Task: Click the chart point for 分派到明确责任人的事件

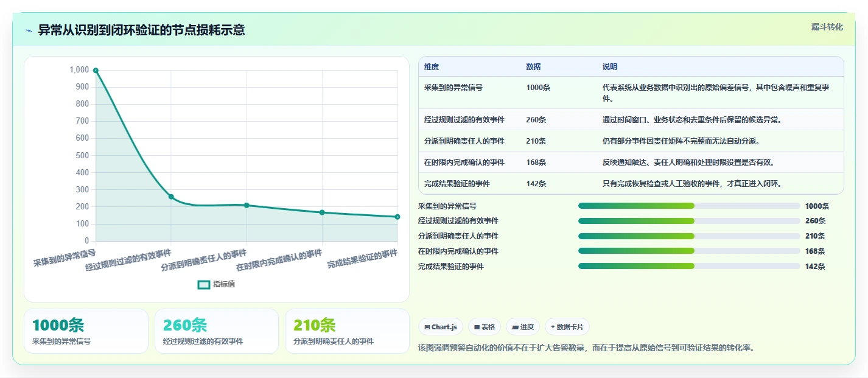Action: click(247, 205)
